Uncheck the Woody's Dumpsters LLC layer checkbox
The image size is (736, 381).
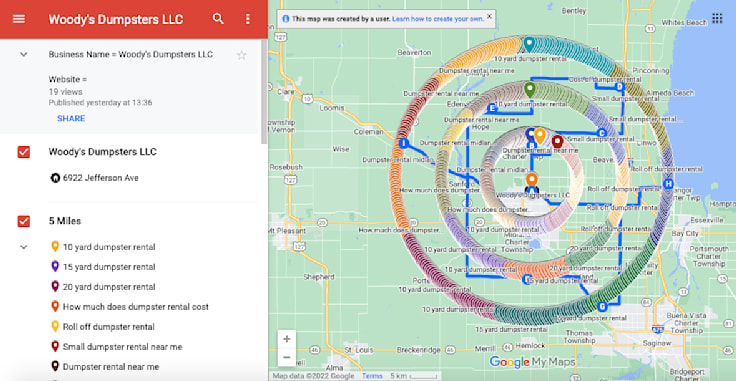tap(23, 152)
